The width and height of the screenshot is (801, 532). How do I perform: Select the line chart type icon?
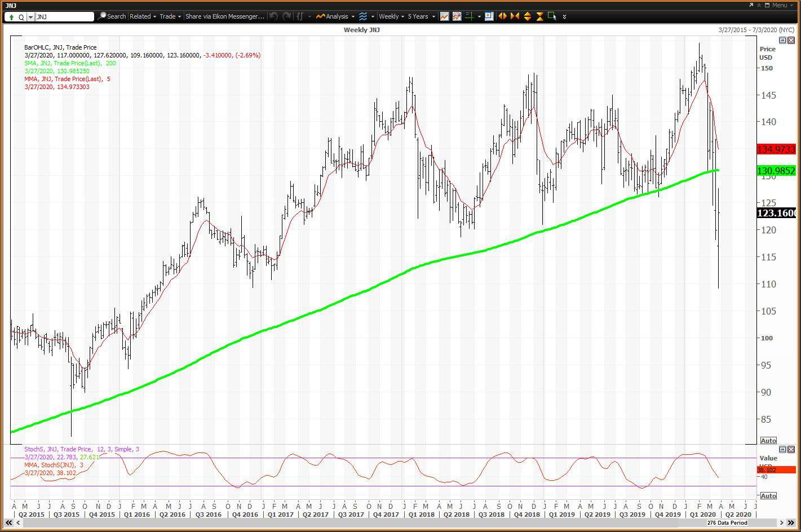click(445, 16)
